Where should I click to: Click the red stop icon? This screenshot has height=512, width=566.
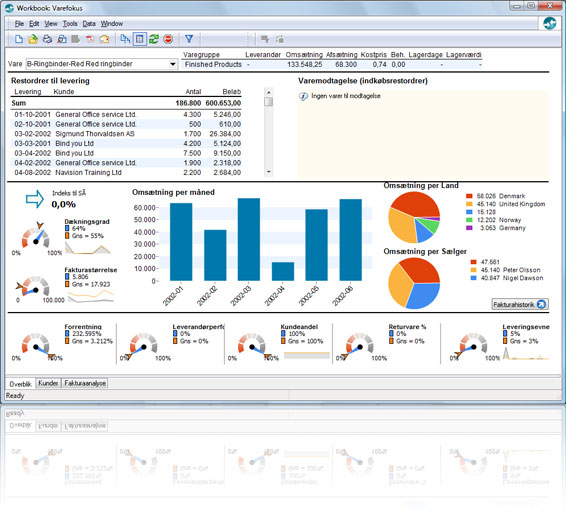point(168,39)
